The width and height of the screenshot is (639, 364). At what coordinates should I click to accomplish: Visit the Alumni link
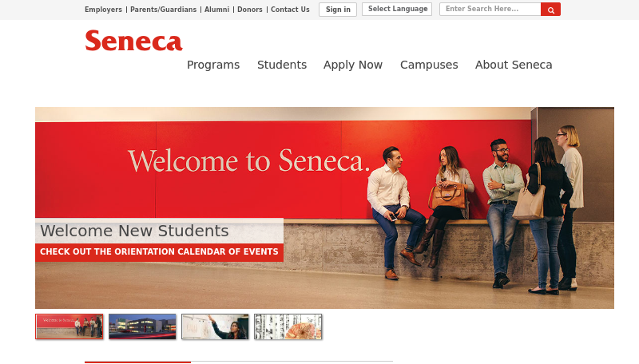click(216, 10)
